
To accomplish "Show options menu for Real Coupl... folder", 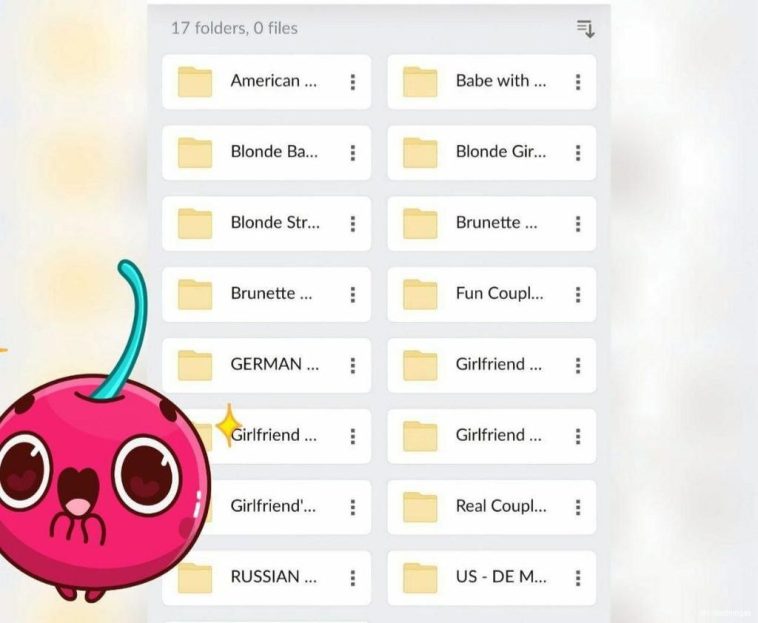I will coord(578,507).
